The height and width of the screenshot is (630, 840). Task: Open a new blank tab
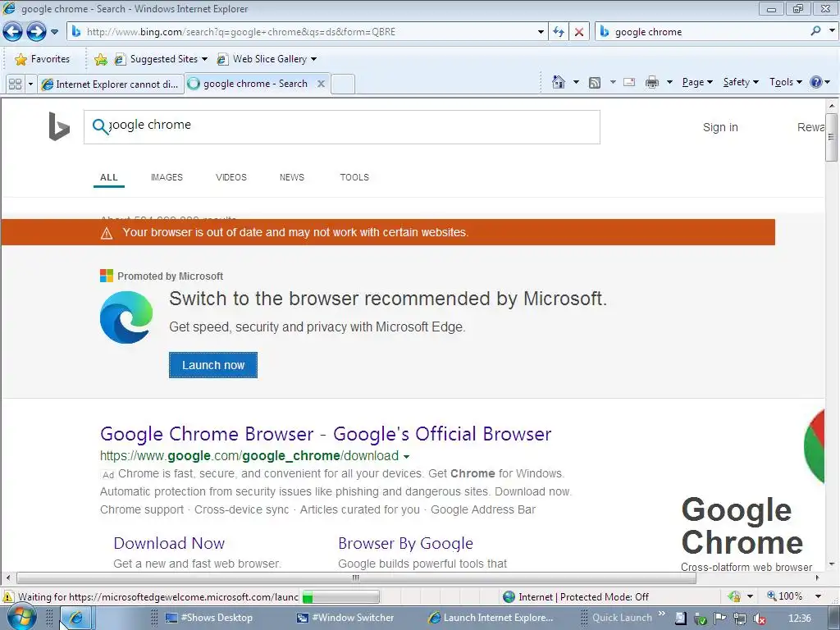coord(343,84)
